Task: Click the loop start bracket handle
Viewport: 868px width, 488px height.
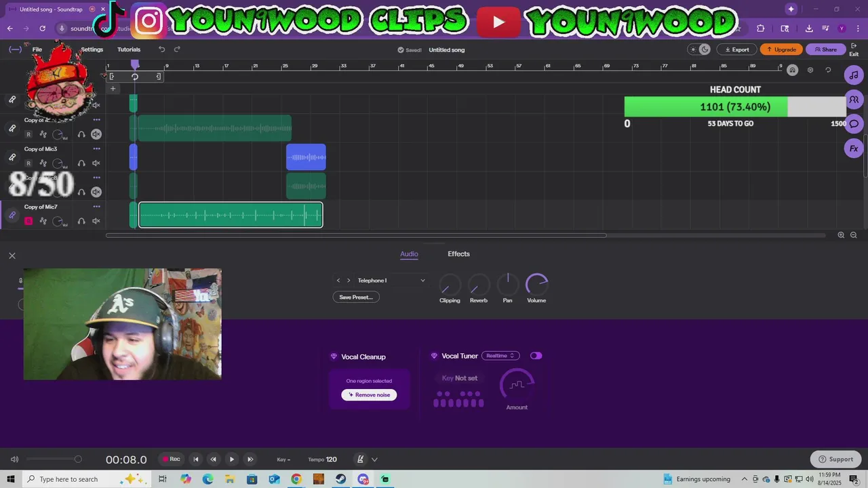Action: [111, 77]
